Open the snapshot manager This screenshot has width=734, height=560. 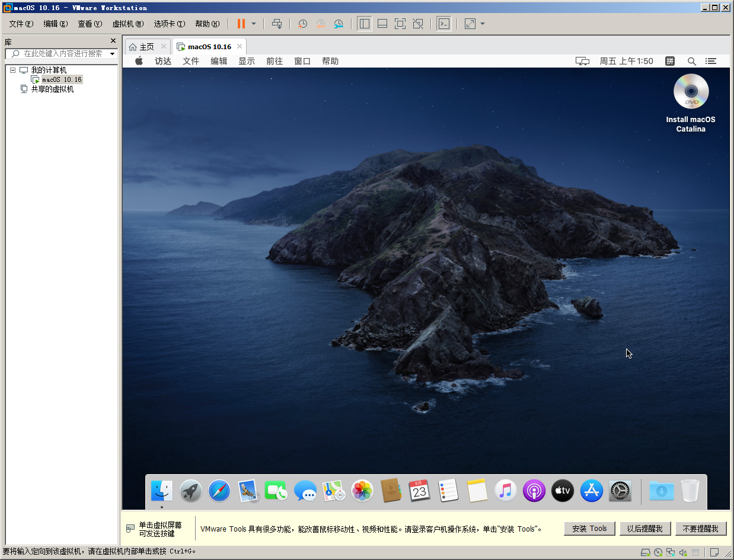coord(339,24)
